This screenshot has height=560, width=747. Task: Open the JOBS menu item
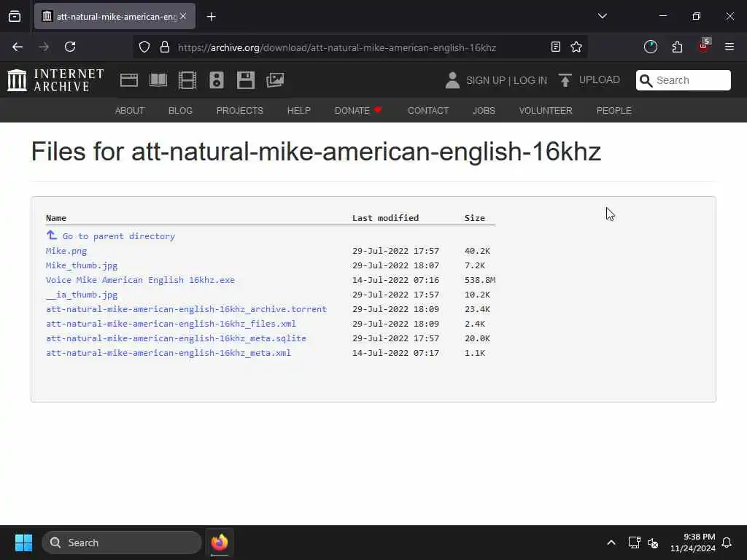coord(484,111)
